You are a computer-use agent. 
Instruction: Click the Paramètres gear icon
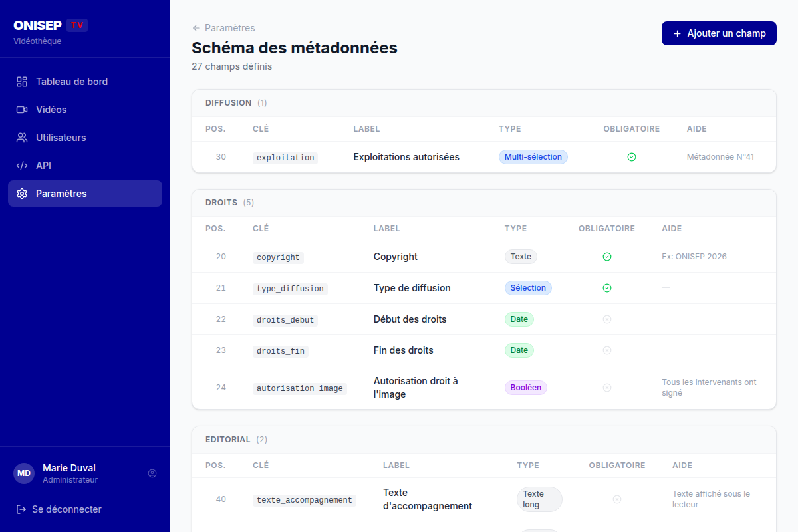pyautogui.click(x=22, y=194)
